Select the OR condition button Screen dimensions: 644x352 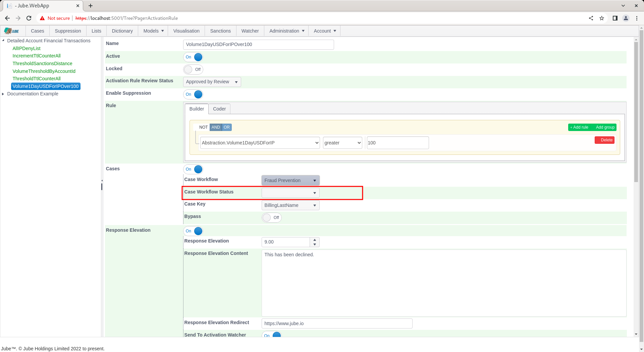pyautogui.click(x=227, y=127)
